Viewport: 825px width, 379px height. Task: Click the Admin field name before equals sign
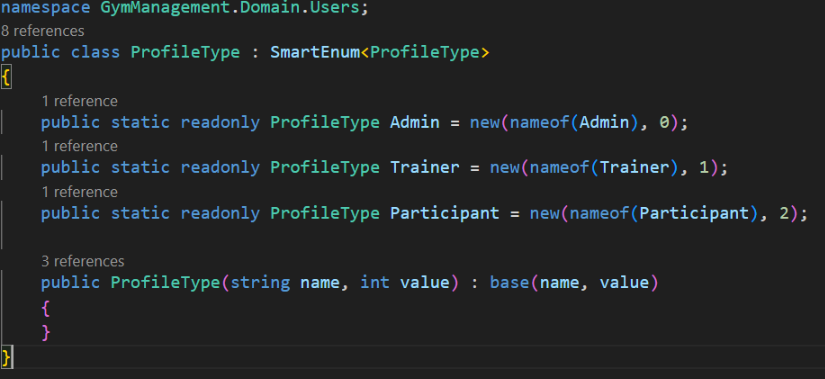[415, 123]
